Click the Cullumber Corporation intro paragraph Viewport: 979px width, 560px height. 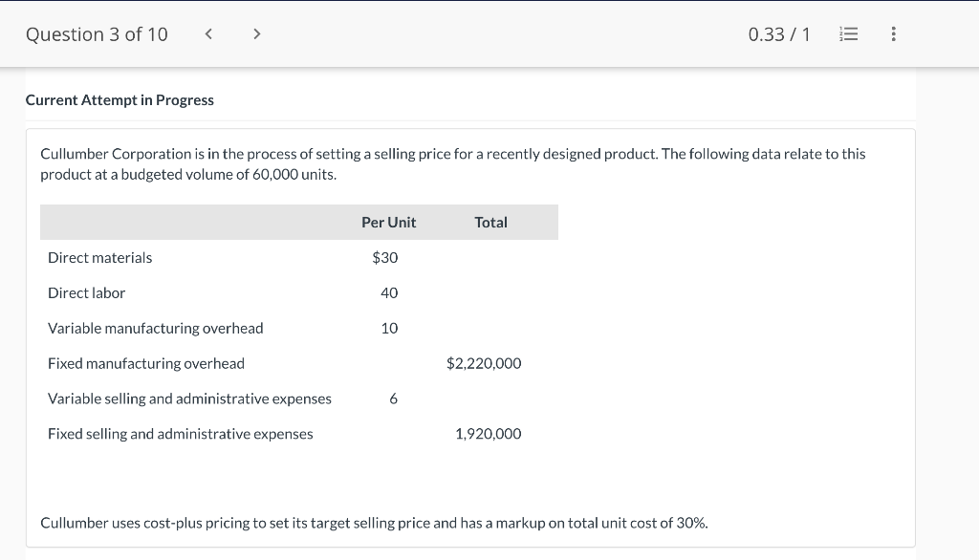click(x=452, y=164)
